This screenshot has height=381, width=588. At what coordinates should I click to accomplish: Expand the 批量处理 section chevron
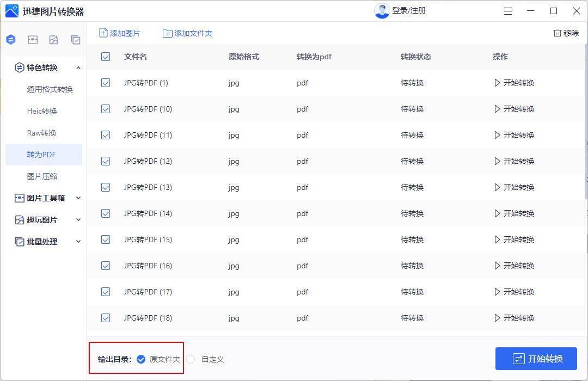(x=78, y=242)
